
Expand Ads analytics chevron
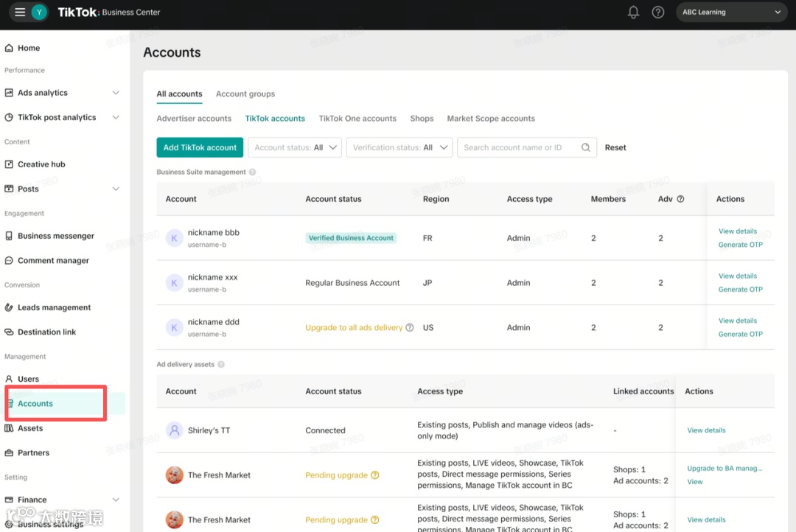point(116,92)
